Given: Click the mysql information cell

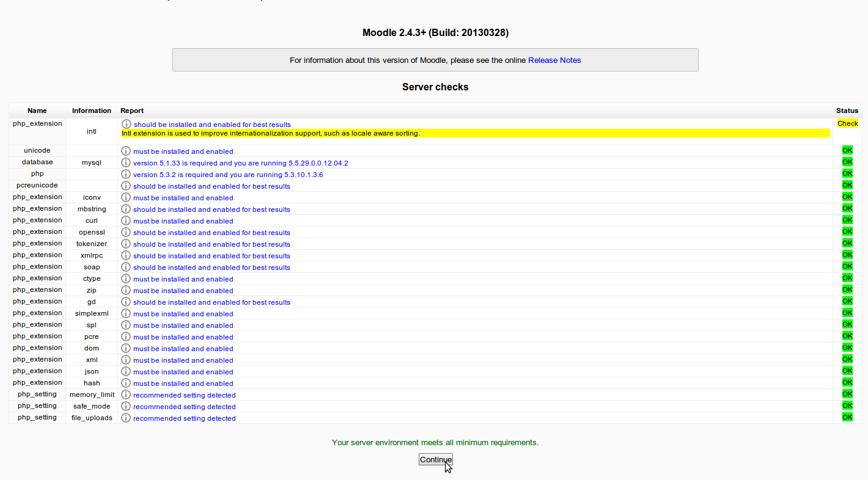Looking at the screenshot, I should coord(92,163).
